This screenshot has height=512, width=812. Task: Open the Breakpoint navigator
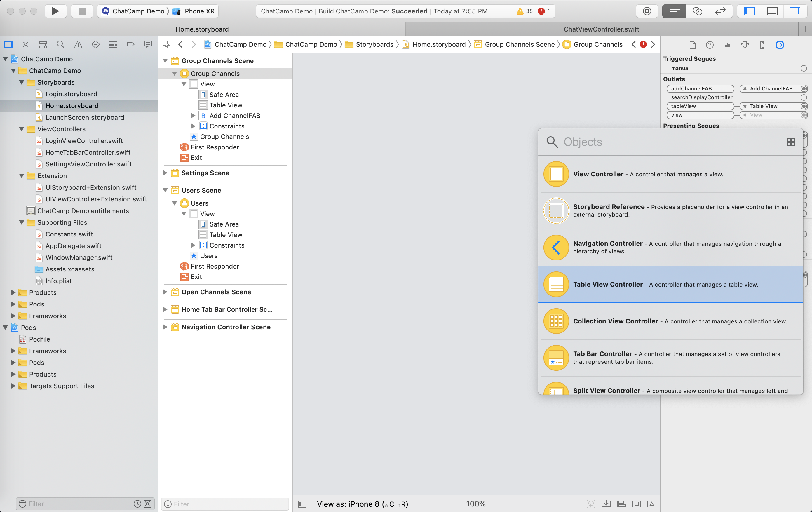tap(130, 44)
